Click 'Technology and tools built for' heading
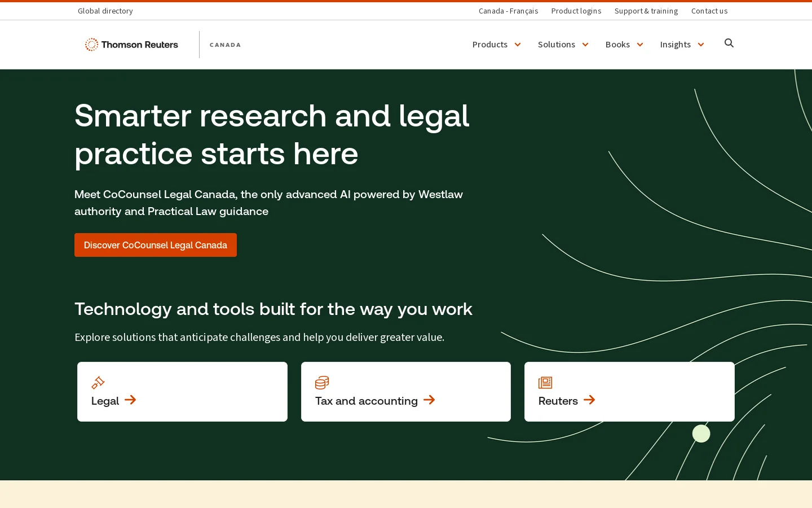The width and height of the screenshot is (812, 508). coord(273,309)
